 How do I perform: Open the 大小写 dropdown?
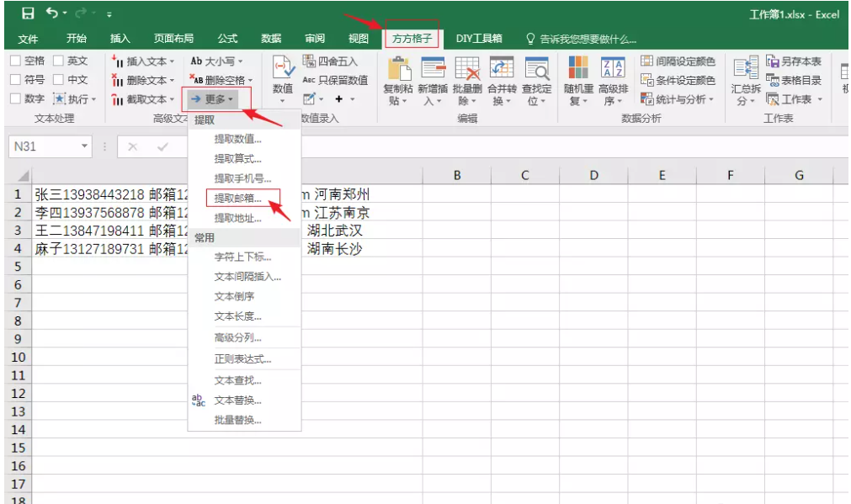[x=216, y=61]
